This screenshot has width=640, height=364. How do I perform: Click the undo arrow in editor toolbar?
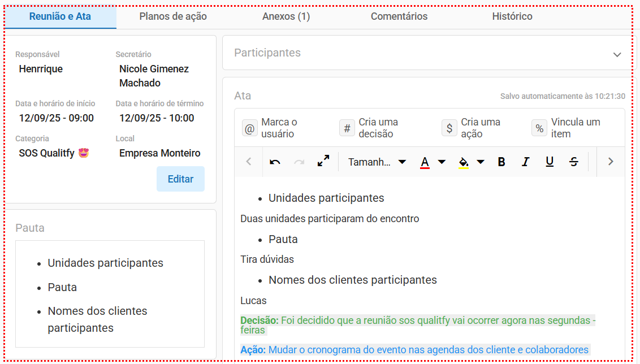275,162
